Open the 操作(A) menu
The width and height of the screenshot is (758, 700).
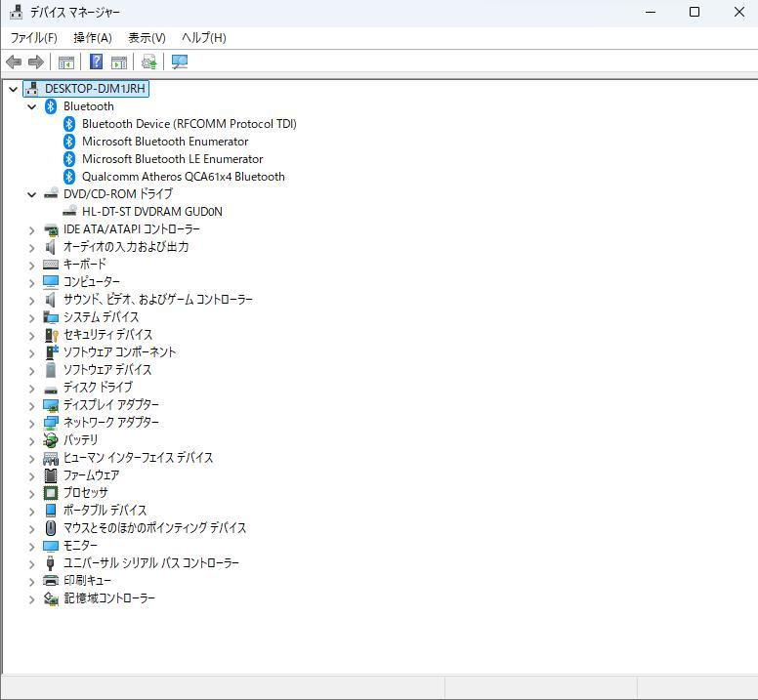[x=93, y=38]
